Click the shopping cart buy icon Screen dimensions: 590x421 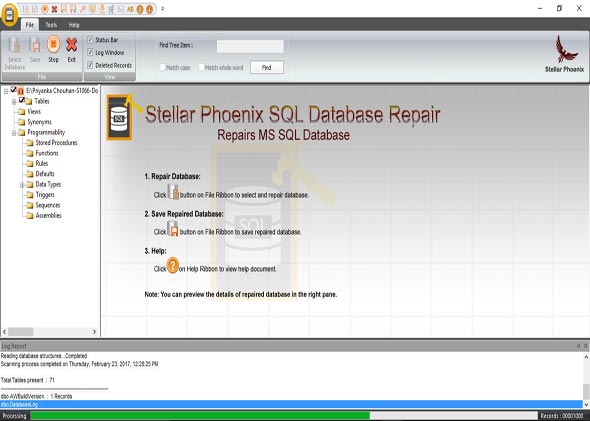point(111,9)
